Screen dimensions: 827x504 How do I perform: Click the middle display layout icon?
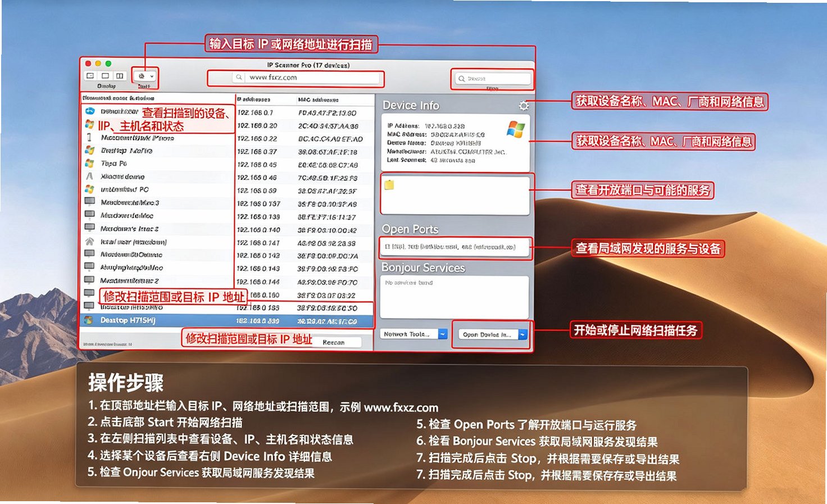tap(105, 76)
